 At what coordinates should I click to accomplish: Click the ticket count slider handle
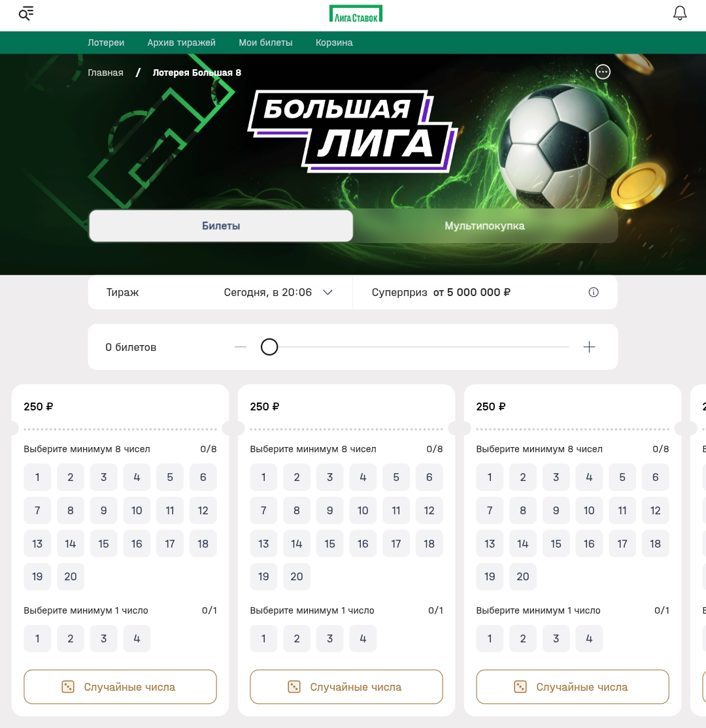coord(269,347)
